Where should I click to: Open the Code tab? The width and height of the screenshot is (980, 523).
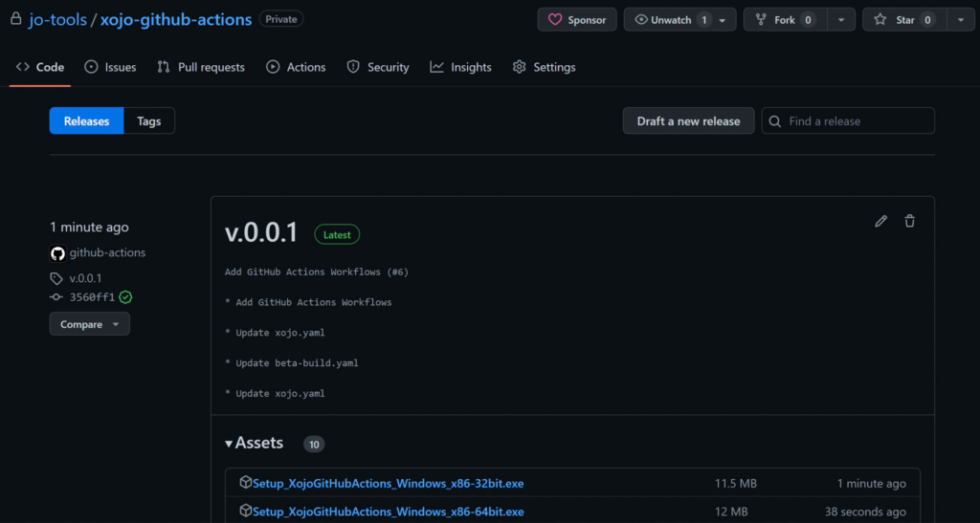(40, 67)
